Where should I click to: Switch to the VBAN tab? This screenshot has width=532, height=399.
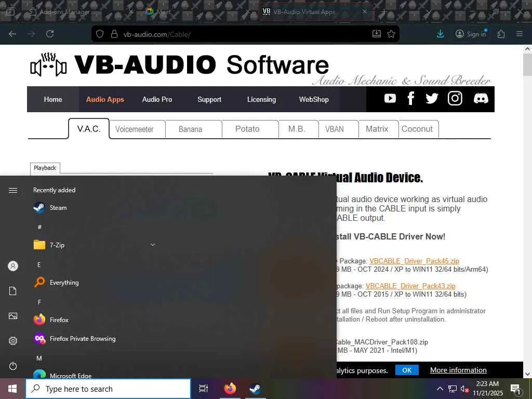[339, 129]
